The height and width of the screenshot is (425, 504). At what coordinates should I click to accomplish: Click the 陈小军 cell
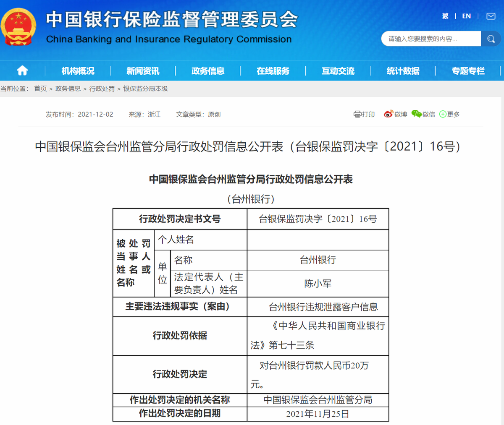tap(318, 284)
